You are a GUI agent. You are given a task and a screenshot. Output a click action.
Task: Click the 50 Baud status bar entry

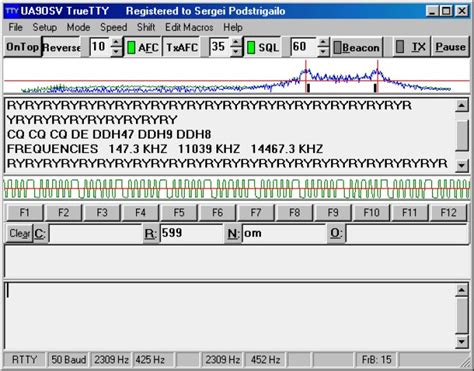[68, 360]
